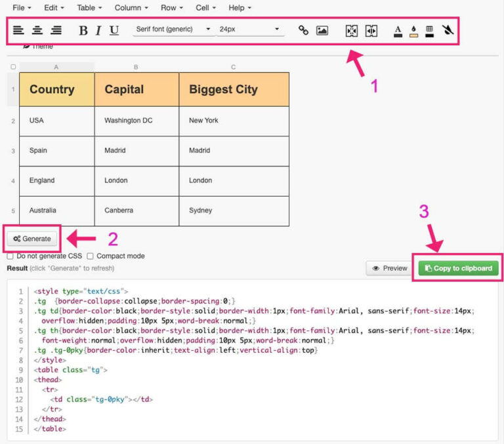Toggle the Compact mode checkbox
The image size is (504, 444).
tap(91, 256)
